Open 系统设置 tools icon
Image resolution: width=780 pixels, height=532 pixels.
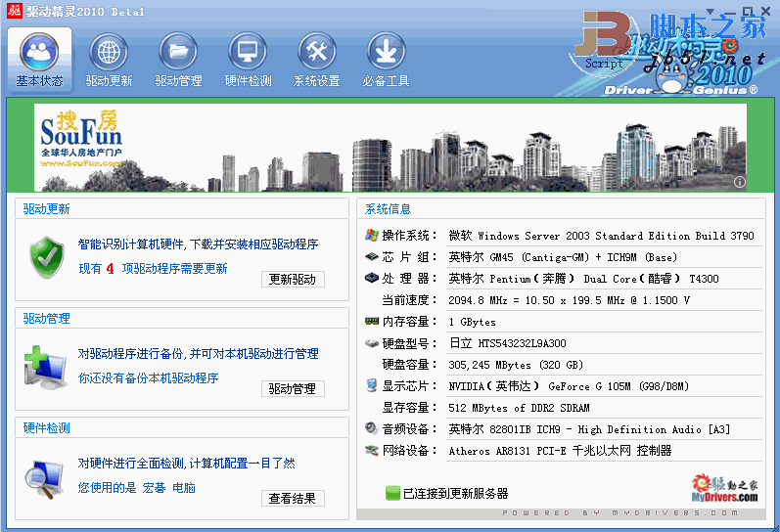point(316,52)
